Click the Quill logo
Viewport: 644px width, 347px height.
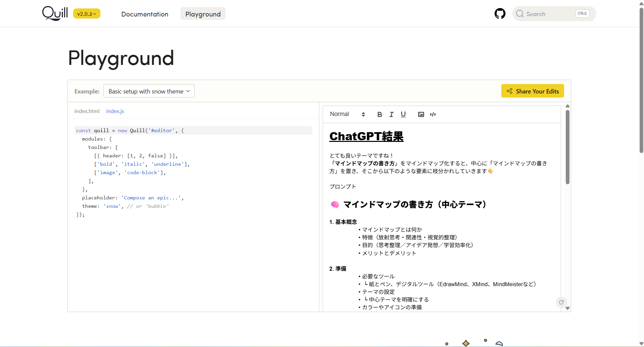click(x=55, y=13)
